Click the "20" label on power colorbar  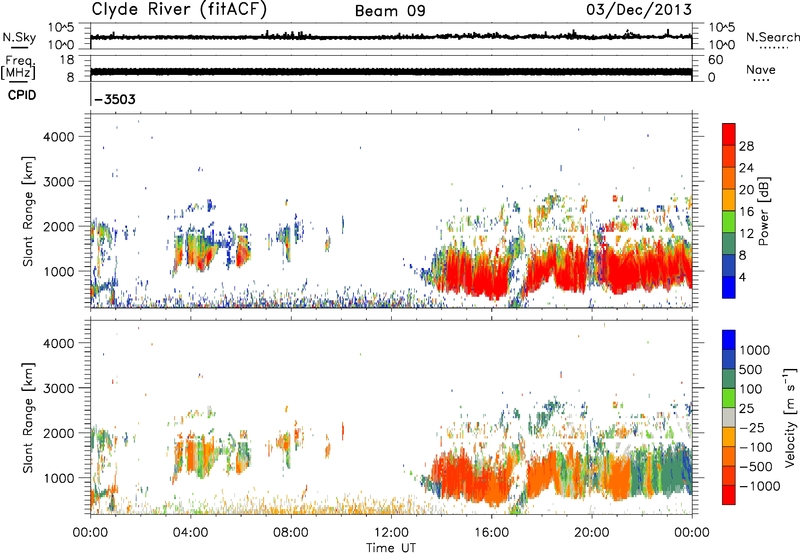(x=746, y=190)
